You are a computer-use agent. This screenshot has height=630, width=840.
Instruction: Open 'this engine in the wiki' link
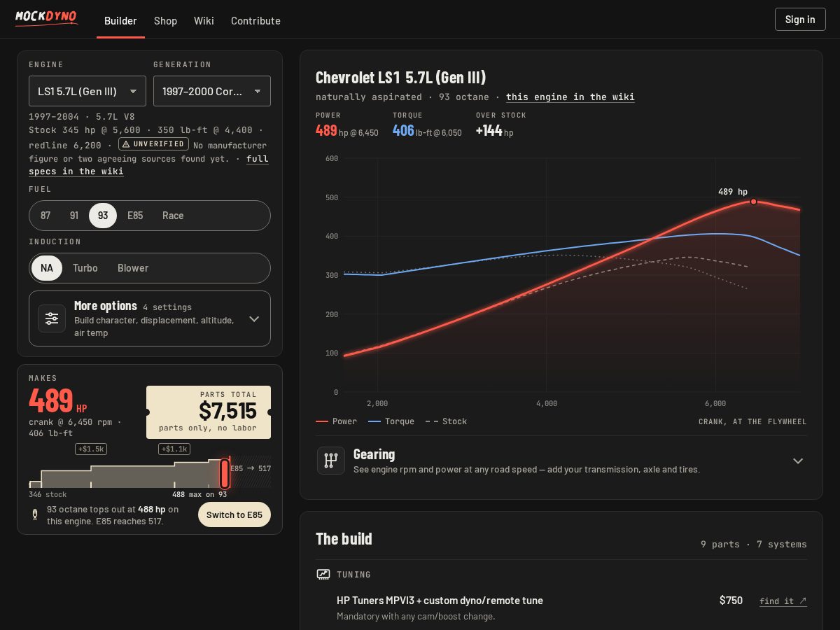(x=570, y=97)
